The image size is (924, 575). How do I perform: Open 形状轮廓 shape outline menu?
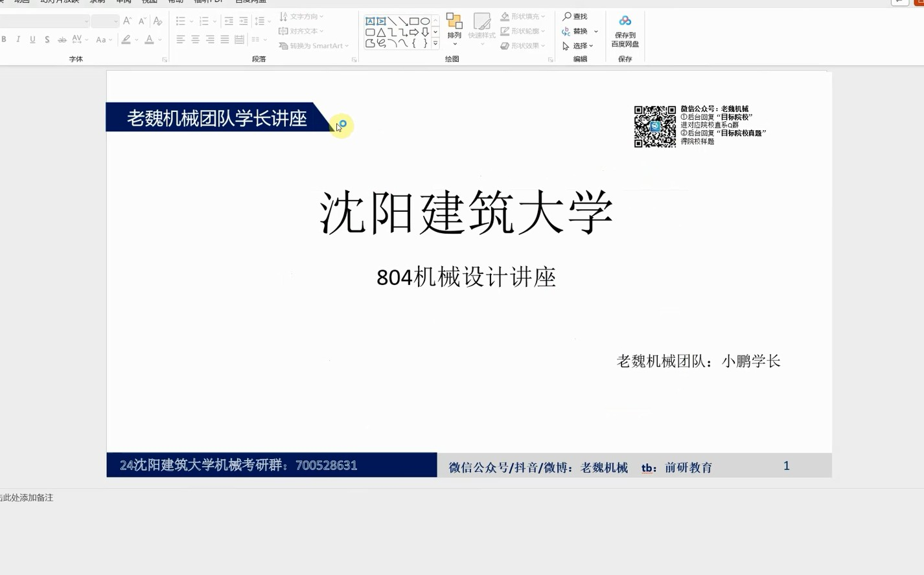click(x=523, y=31)
